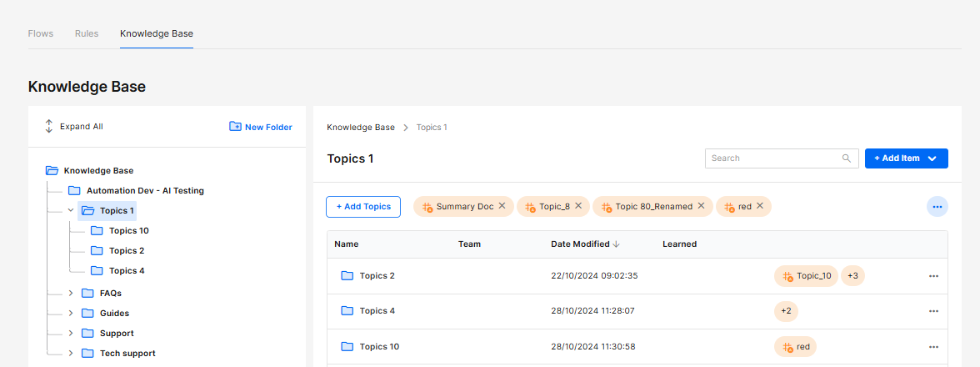
Task: Sort by Date Modified arrow
Action: coord(617,244)
